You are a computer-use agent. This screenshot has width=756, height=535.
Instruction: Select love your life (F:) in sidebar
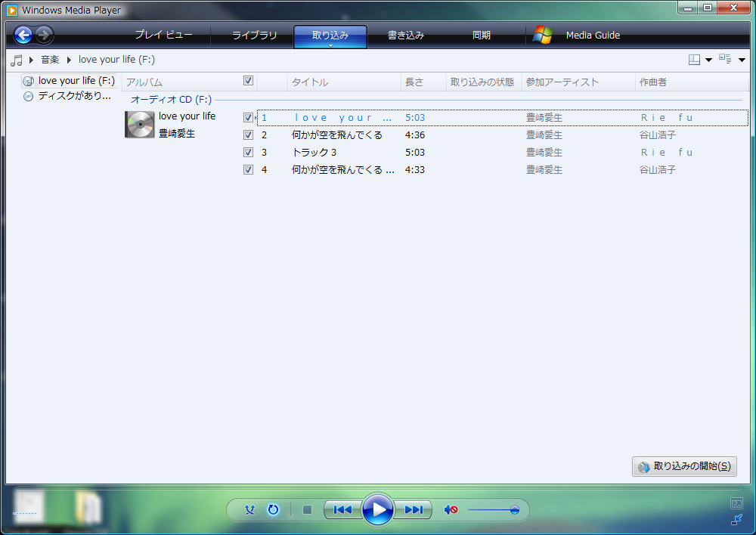tap(70, 81)
